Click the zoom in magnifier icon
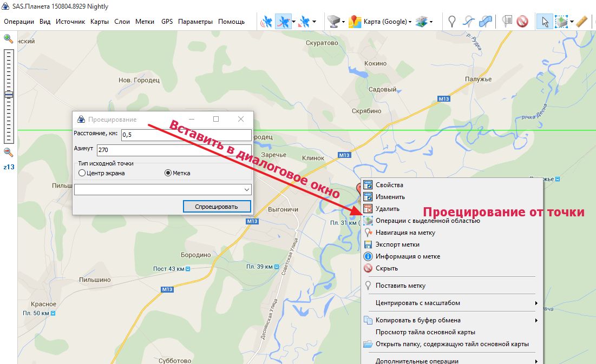Viewport: 596px width, 364px height. pos(8,38)
